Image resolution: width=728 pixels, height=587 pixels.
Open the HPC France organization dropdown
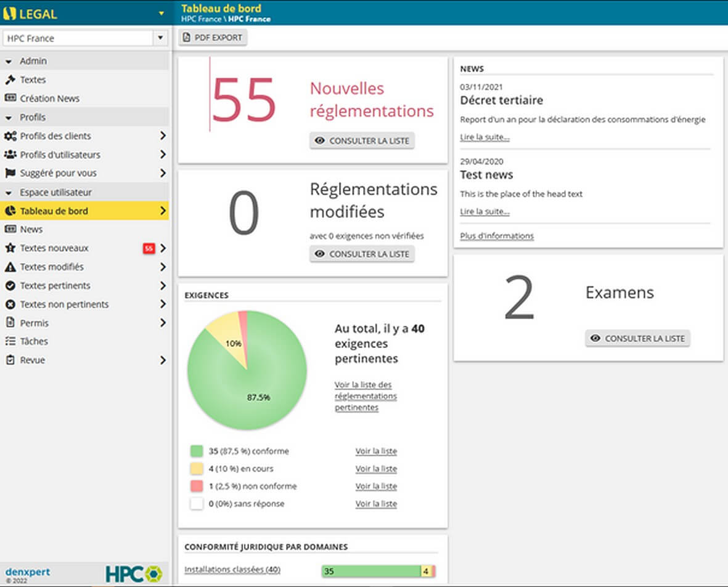(x=160, y=38)
